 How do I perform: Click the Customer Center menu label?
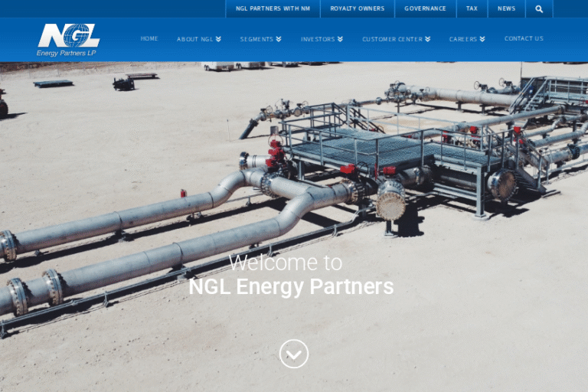pyautogui.click(x=392, y=39)
